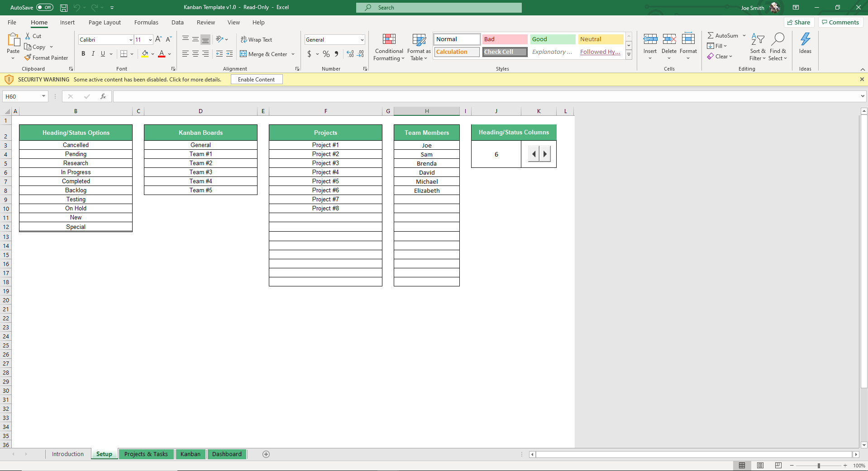Click the Align Left icon
The width and height of the screenshot is (868, 471).
pyautogui.click(x=186, y=54)
